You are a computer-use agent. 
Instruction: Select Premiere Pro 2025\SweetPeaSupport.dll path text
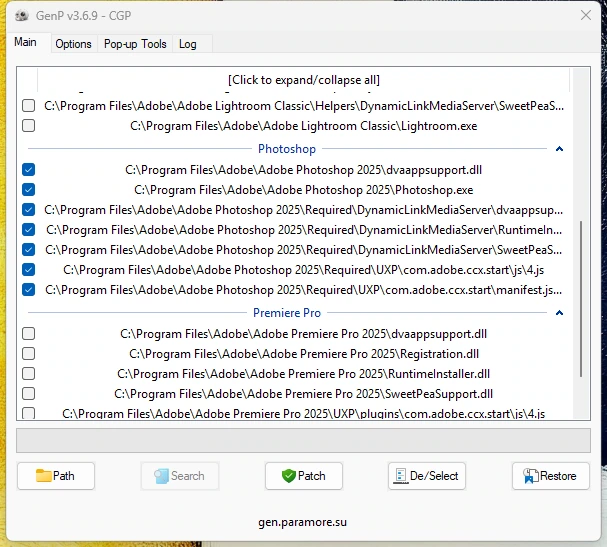304,394
